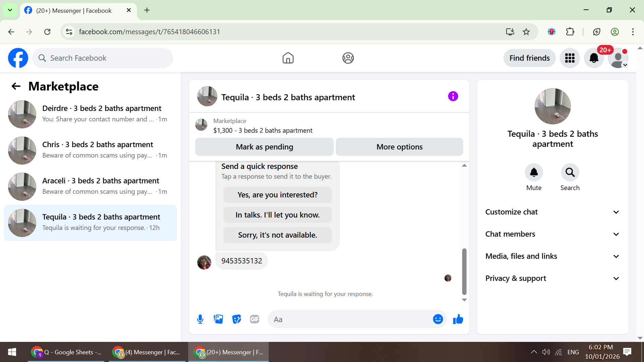Attach a photo using the image icon
This screenshot has width=644, height=362.
(218, 319)
